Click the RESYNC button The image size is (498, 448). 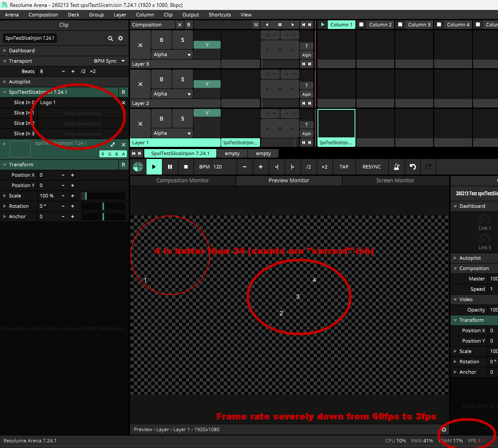(x=371, y=167)
